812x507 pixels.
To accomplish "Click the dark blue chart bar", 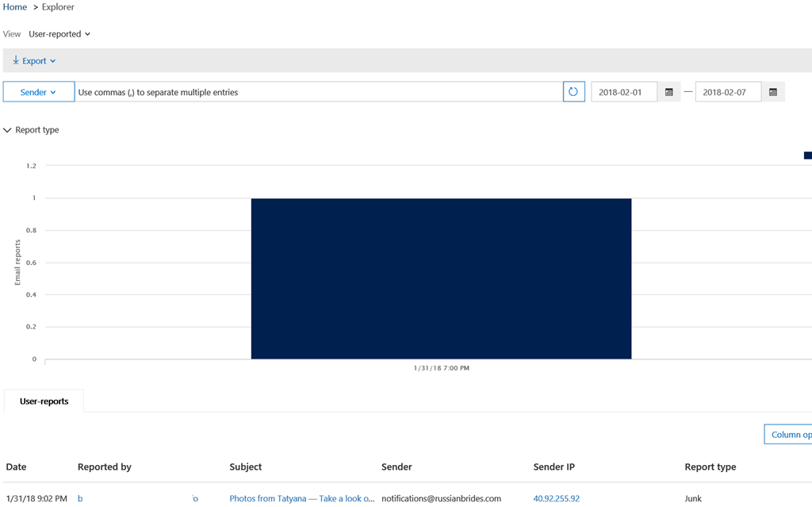I will tap(441, 278).
